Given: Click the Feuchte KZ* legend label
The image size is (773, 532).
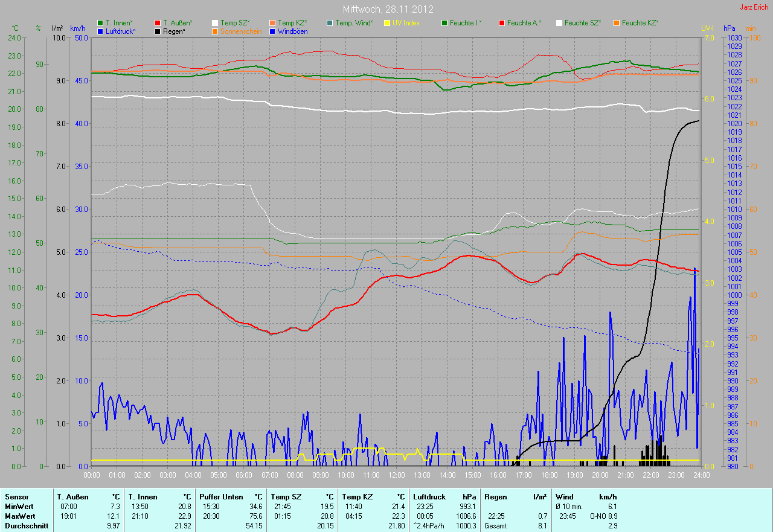Looking at the screenshot, I should click(640, 23).
